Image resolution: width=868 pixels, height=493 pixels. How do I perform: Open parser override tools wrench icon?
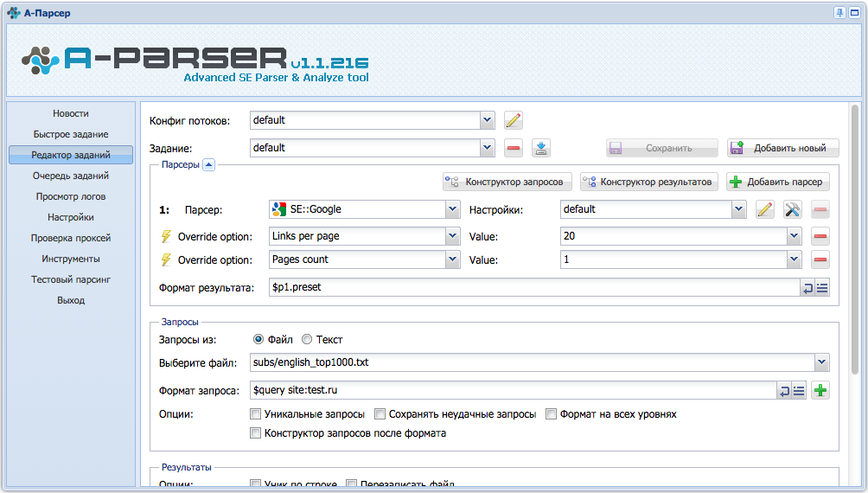[x=793, y=209]
